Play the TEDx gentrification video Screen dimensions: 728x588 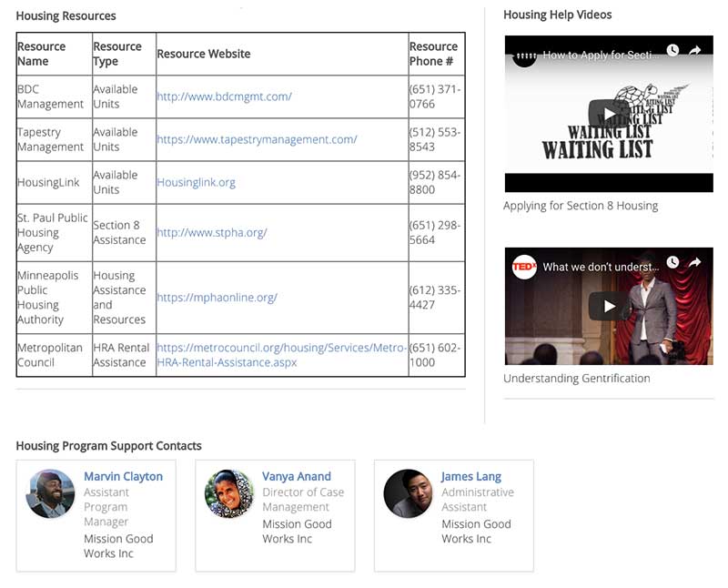click(x=609, y=306)
